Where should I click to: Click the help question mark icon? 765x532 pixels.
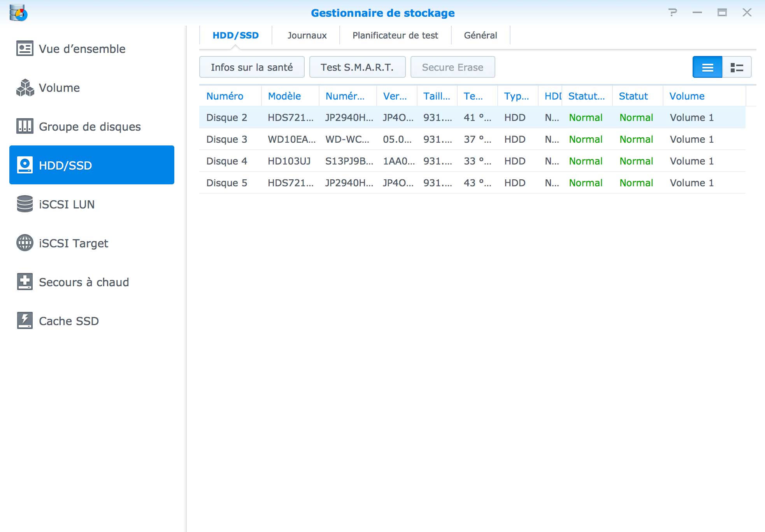(672, 12)
